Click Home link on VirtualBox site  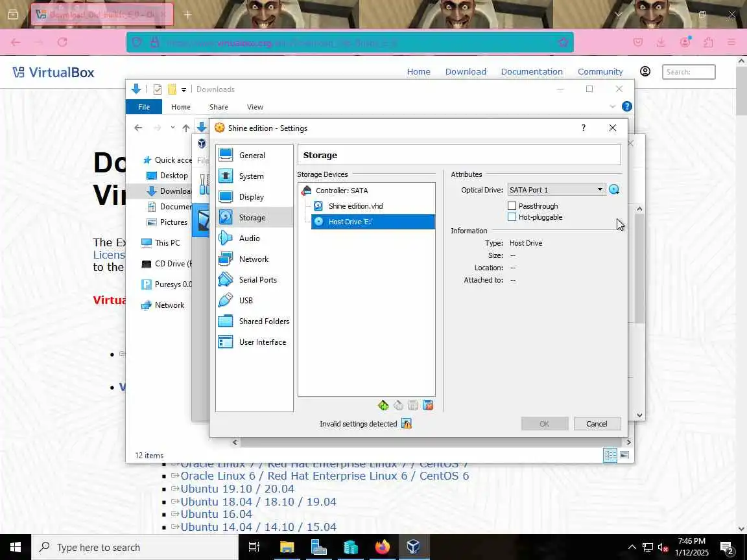[419, 71]
